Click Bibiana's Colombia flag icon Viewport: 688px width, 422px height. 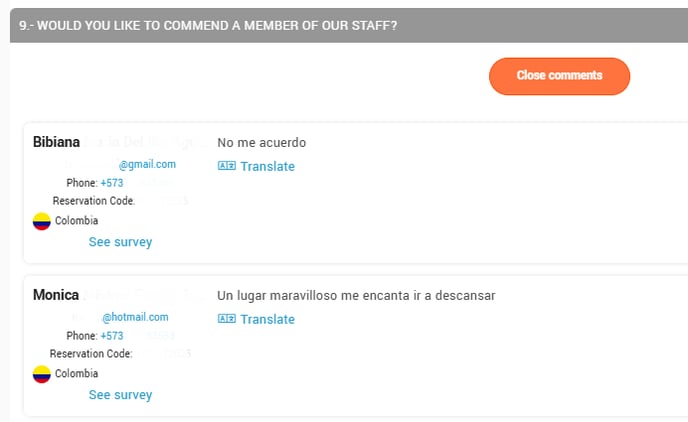pos(42,221)
